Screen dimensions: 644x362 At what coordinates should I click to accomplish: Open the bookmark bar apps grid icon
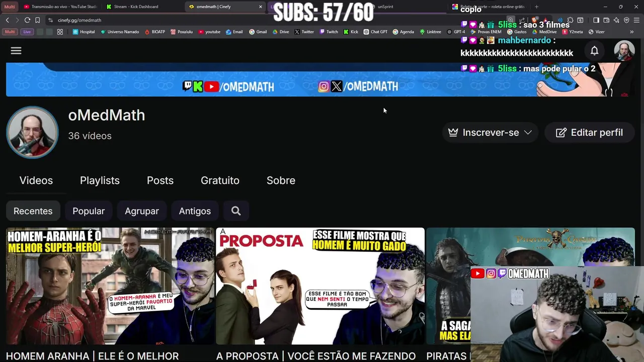pyautogui.click(x=60, y=32)
